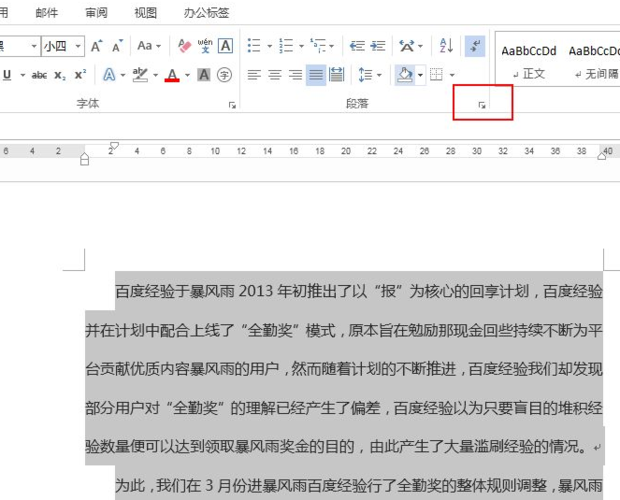Apply the Text Highlight Color pen
Image resolution: width=620 pixels, height=500 pixels.
[140, 75]
